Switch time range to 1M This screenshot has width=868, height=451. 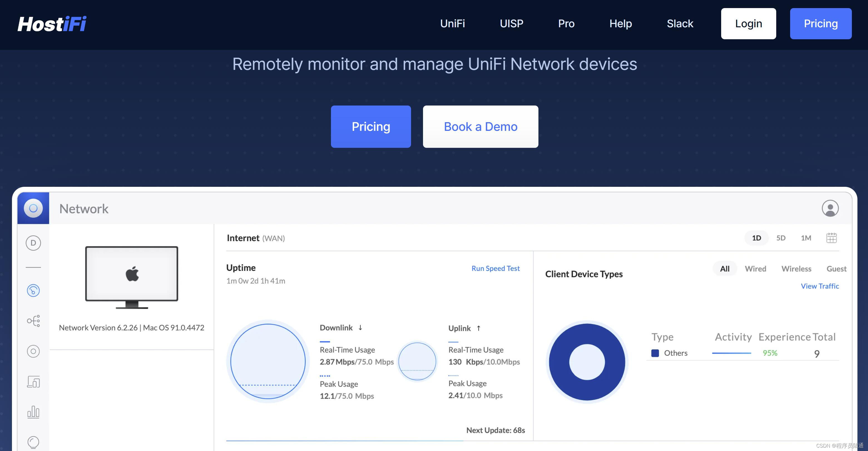coord(806,238)
